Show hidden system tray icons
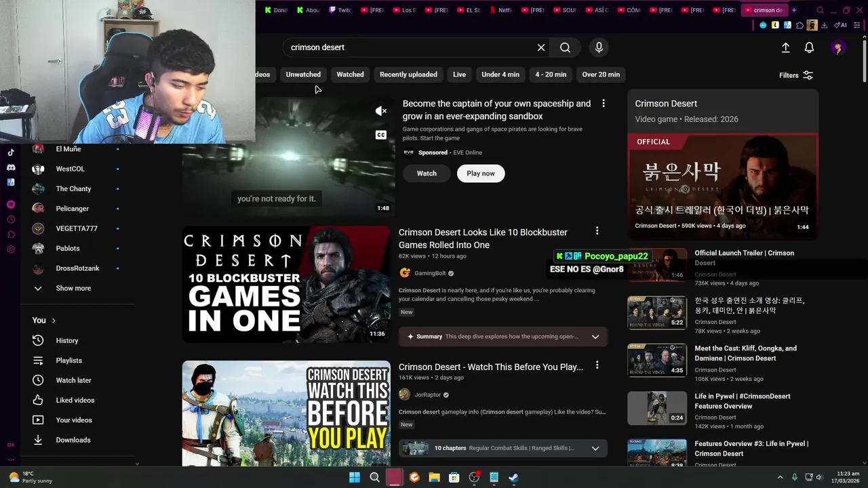 click(x=780, y=477)
